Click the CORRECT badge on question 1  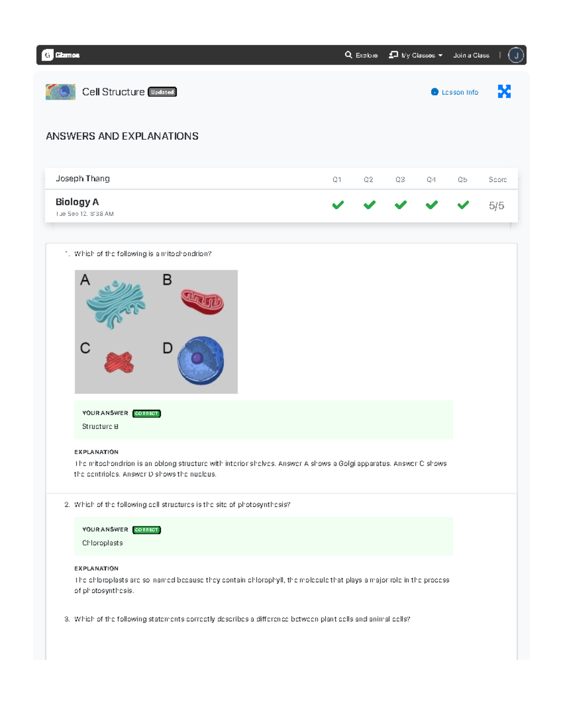point(146,413)
